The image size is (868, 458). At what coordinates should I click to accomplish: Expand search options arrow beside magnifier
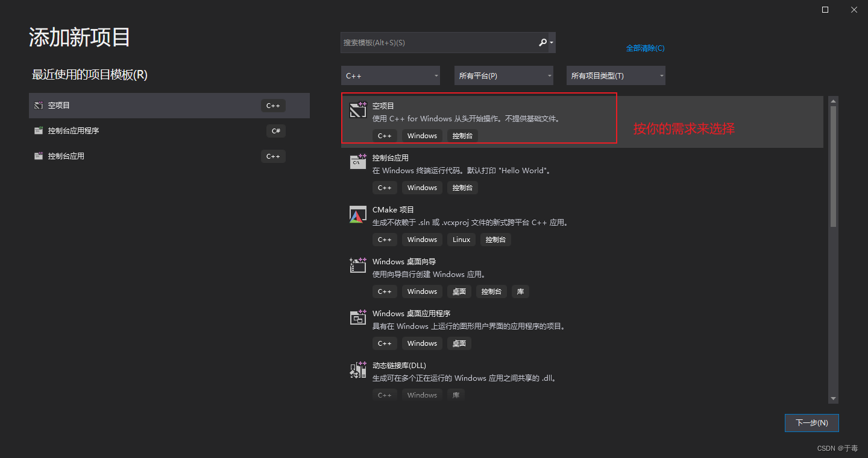click(552, 43)
